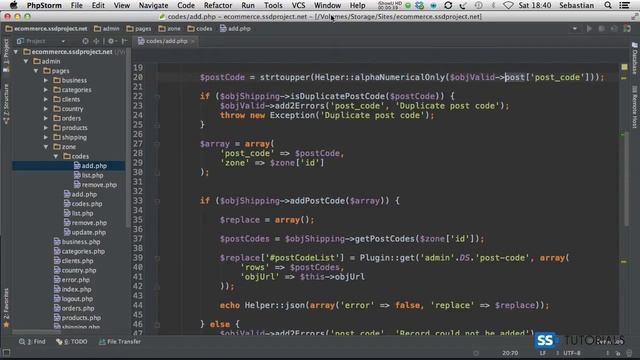The image size is (640, 360).
Task: Click the Debug icon in toolbar
Action: click(x=601, y=29)
